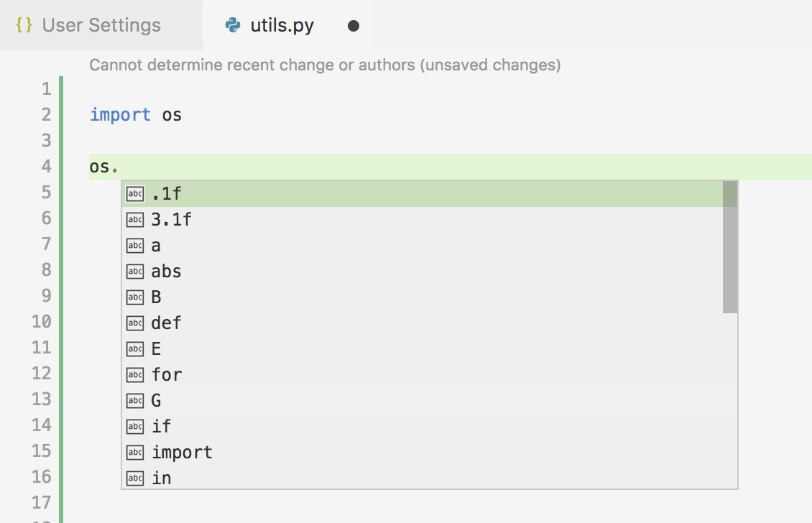Screen dimensions: 812x523
Task: Click the abc icon beside the "in" entry
Action: pyautogui.click(x=134, y=478)
